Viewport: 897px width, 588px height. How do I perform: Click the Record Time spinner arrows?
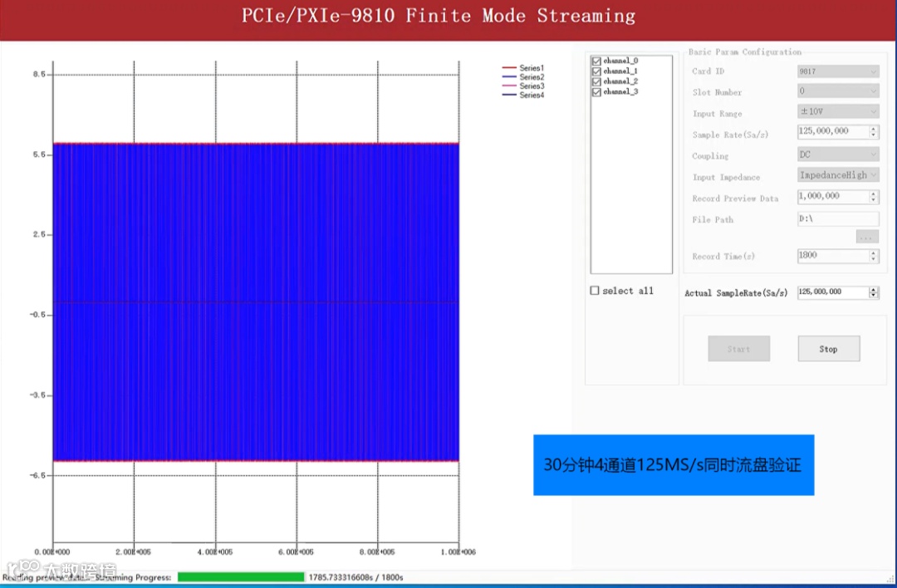click(874, 256)
